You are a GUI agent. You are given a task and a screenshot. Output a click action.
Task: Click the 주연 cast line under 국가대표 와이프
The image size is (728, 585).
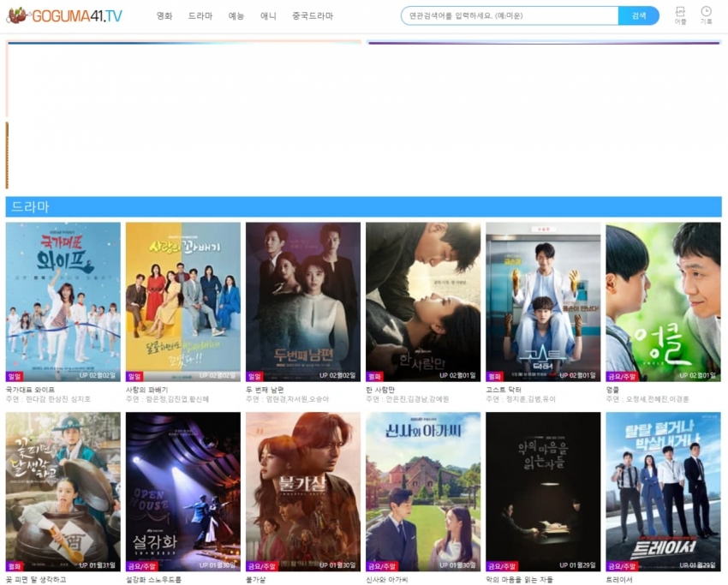point(48,399)
